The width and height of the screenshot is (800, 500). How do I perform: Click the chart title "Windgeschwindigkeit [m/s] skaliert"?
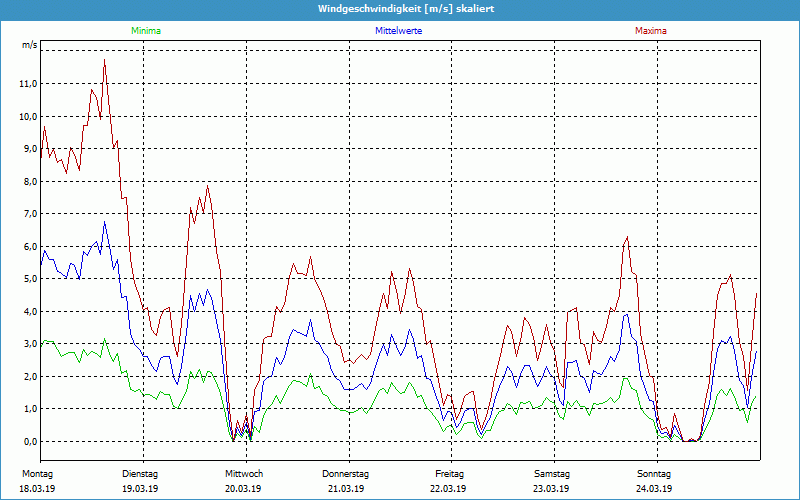(406, 9)
